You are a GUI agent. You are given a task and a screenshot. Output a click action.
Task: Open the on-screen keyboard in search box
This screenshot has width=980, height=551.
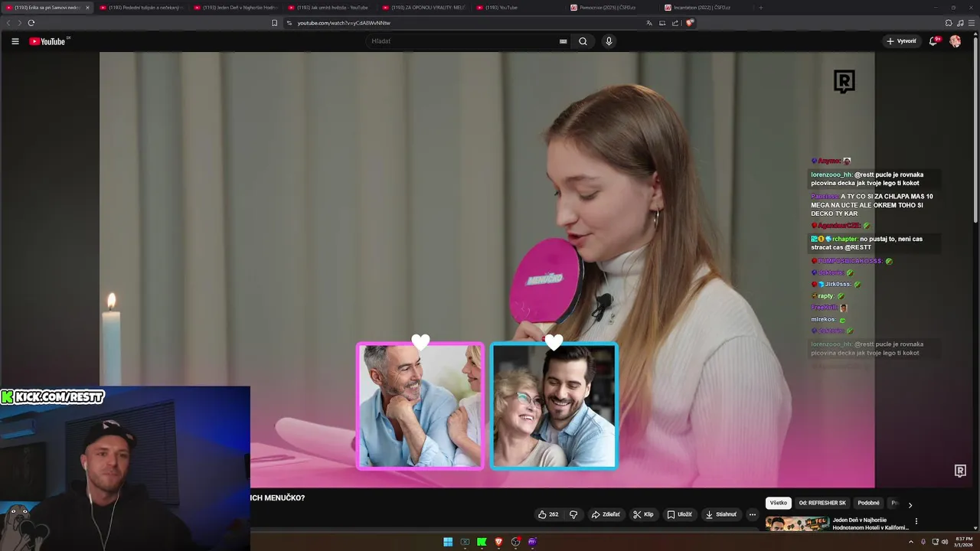[563, 41]
